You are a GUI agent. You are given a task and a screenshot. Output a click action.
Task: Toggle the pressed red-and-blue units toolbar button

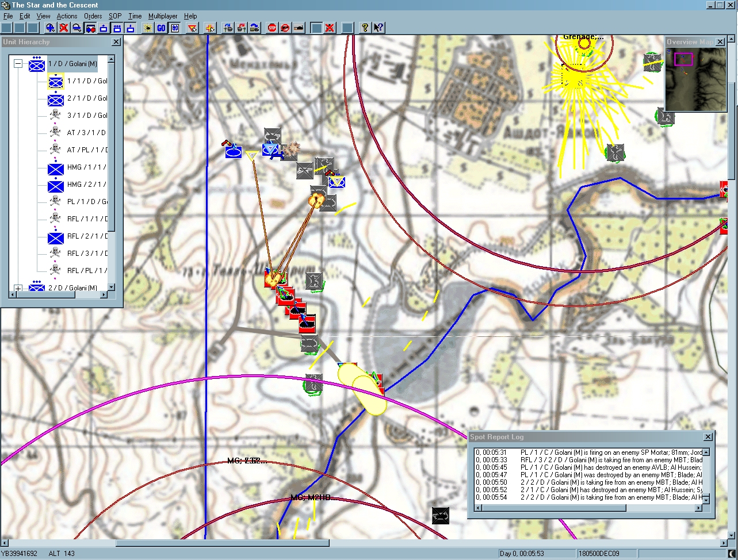tap(90, 28)
